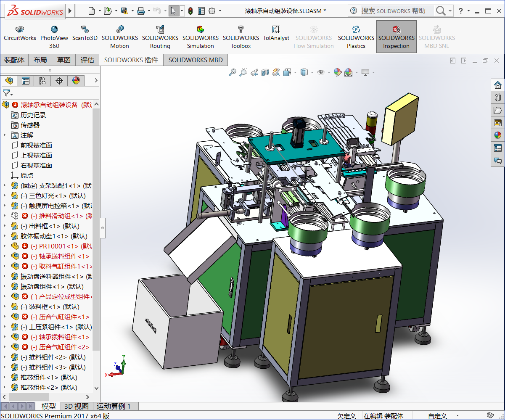Switch to 3D 视图 bottom tab

(77, 406)
